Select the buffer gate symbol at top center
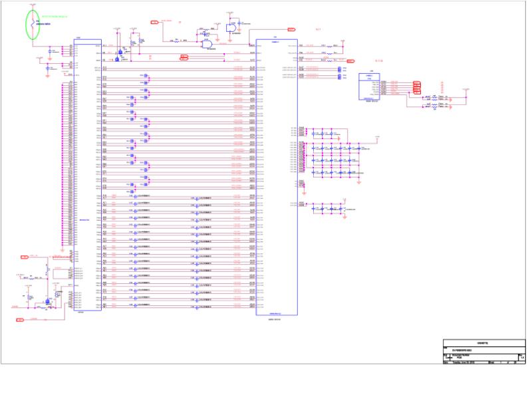 [231, 28]
